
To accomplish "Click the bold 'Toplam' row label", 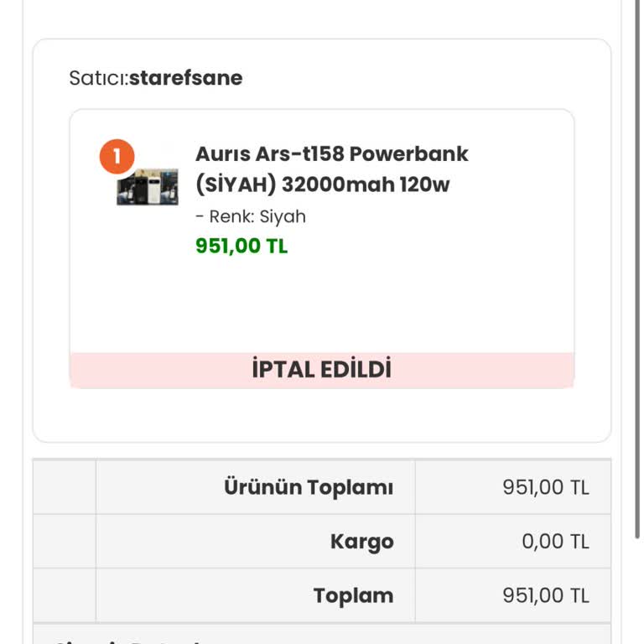I will 353,595.
